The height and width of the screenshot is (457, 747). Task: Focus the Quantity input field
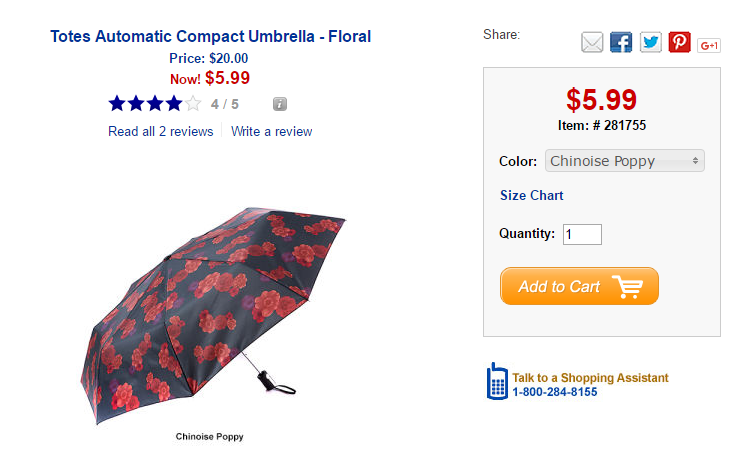tap(582, 234)
